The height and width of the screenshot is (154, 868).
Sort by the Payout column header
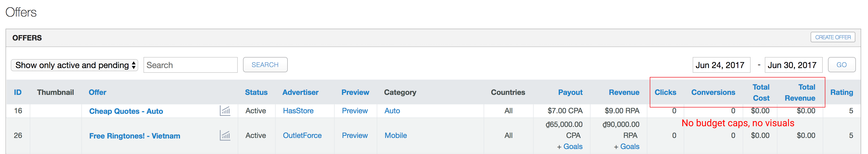(x=570, y=93)
